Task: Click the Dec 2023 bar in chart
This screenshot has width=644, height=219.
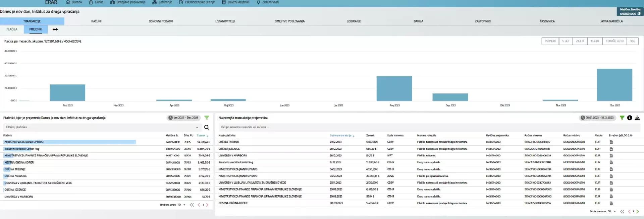Action: click(614, 85)
